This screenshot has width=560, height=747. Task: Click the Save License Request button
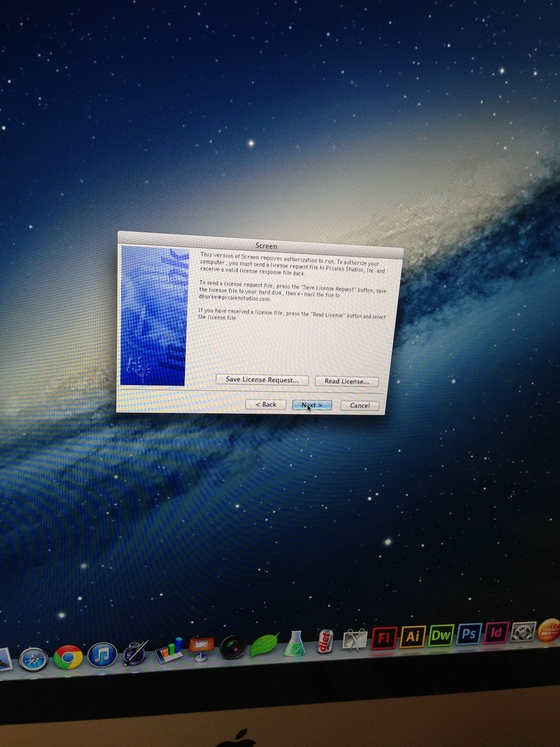[262, 380]
